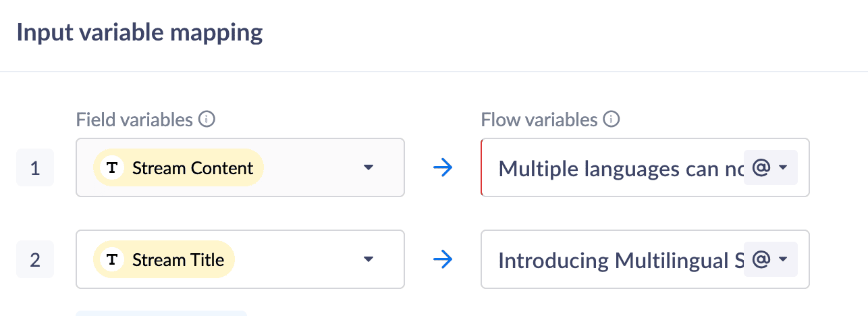Click the Input variable mapping heading

coord(140,33)
